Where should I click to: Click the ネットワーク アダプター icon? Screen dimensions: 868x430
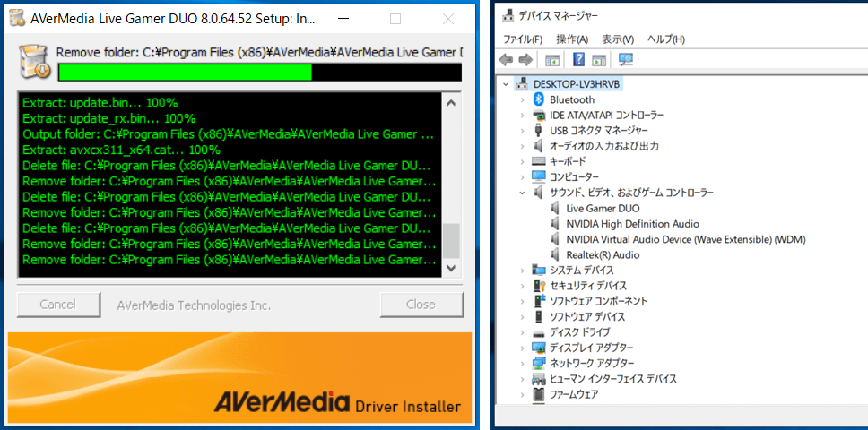coord(539,363)
